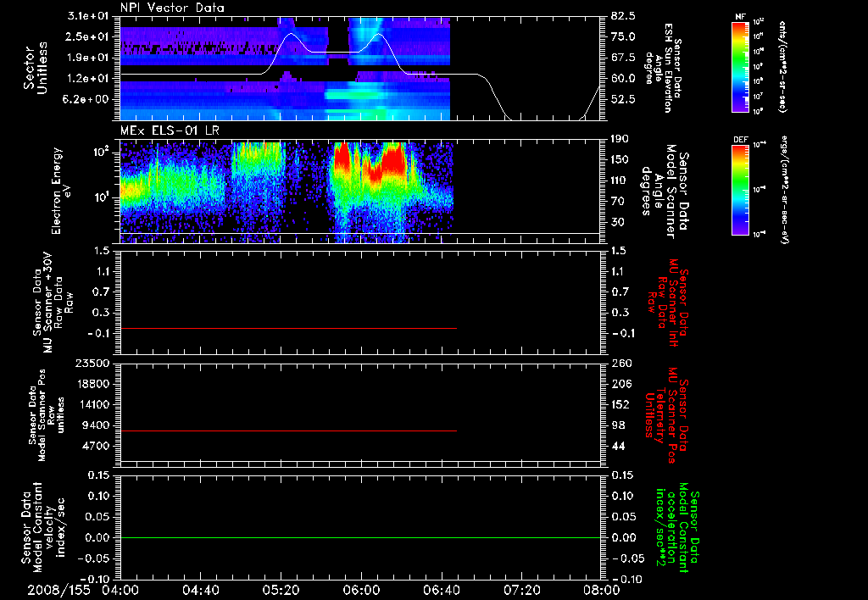Click the red 'MU Scanner Pos Telemetry' label
The height and width of the screenshot is (600, 868).
(667, 415)
